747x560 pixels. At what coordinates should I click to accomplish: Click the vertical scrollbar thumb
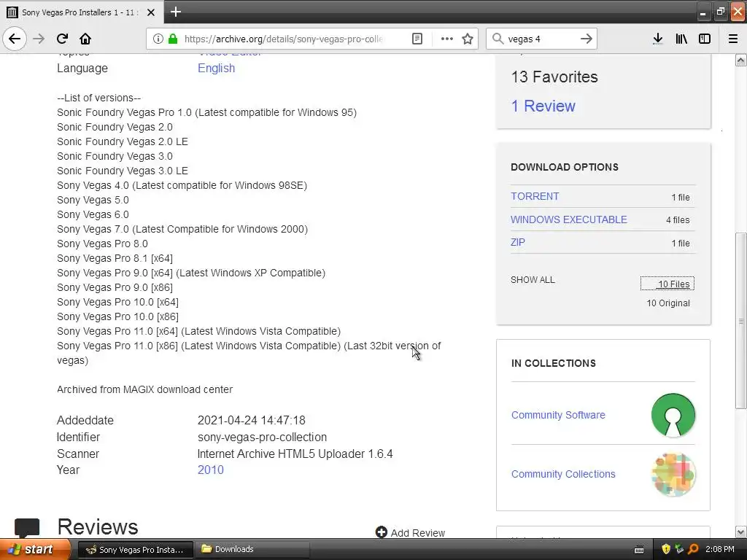[740, 321]
